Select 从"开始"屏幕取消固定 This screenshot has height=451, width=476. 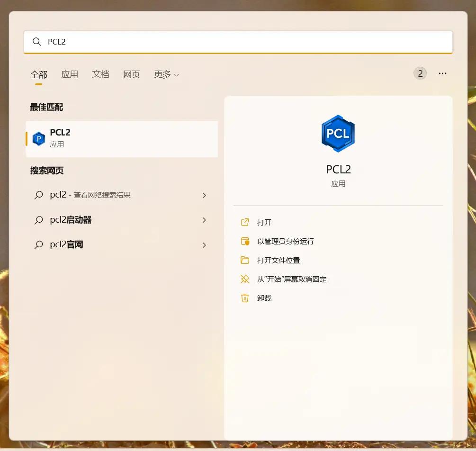[292, 280]
